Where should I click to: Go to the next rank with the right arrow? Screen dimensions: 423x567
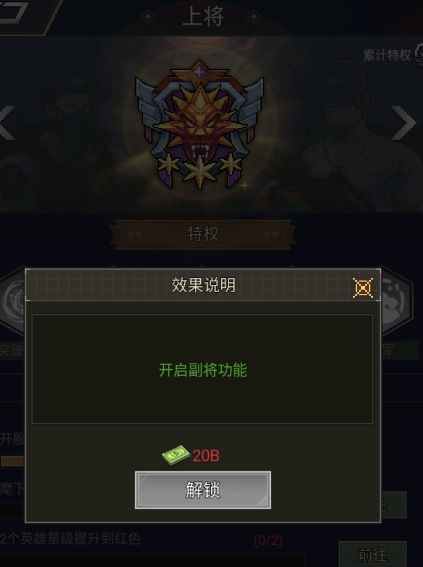coord(404,123)
